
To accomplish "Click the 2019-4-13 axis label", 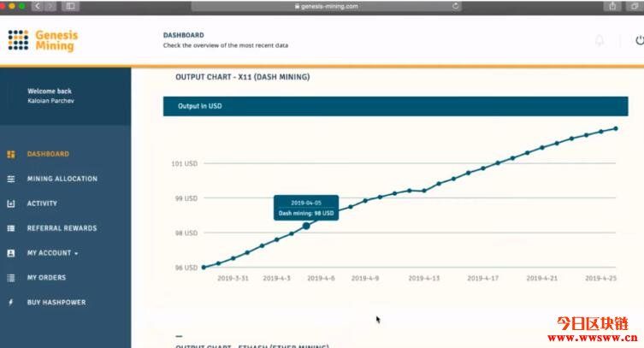I will click(424, 278).
